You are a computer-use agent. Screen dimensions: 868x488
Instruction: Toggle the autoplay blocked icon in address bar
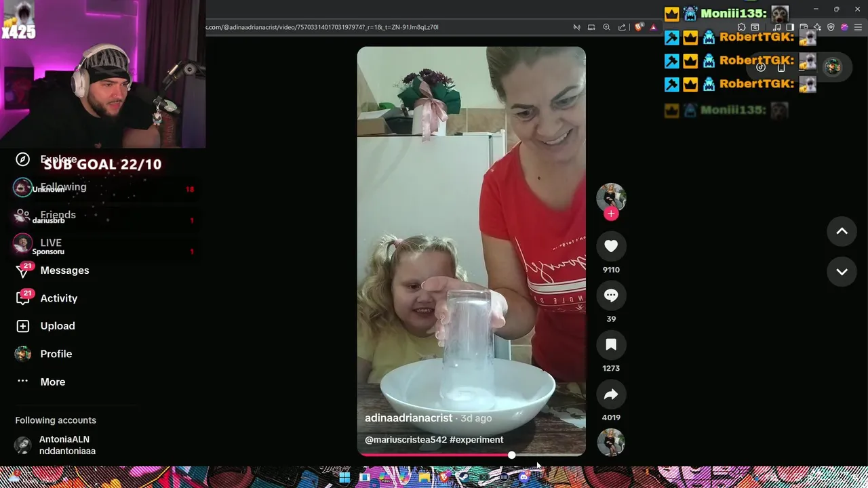pyautogui.click(x=577, y=27)
